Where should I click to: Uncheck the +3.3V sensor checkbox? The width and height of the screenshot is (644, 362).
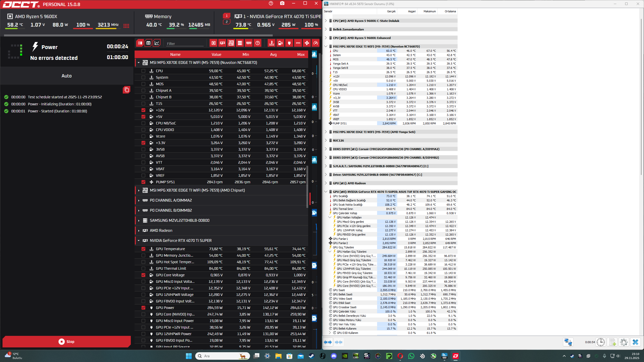[143, 143]
